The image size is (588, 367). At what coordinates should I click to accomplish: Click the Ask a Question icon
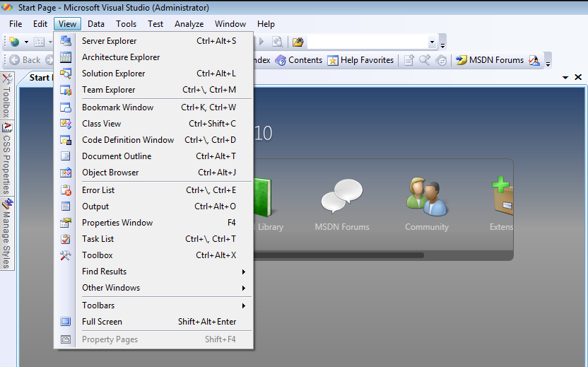coord(534,60)
